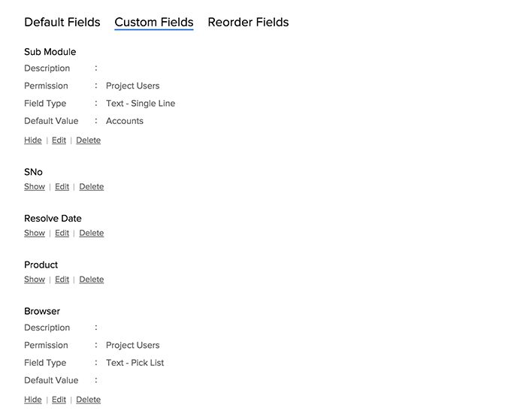Viewport: 511px width, 420px height.
Task: Show the SNo field
Action: (35, 187)
